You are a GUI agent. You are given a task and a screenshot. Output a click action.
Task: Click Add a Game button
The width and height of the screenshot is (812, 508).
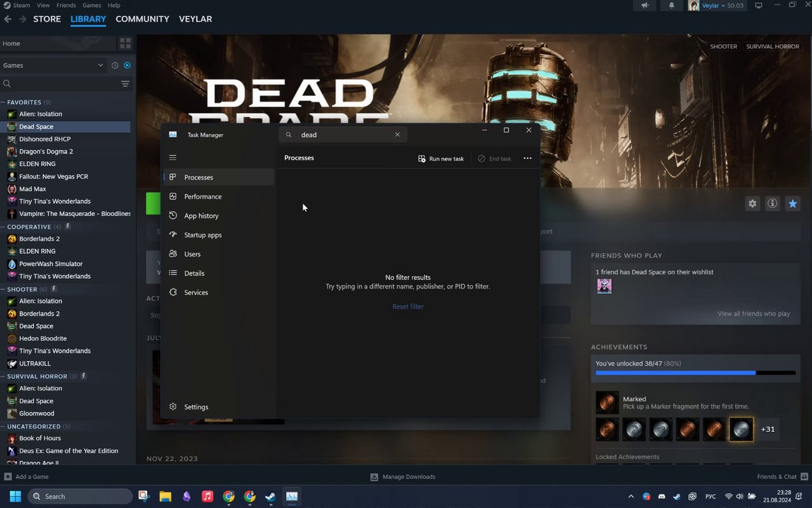click(27, 477)
